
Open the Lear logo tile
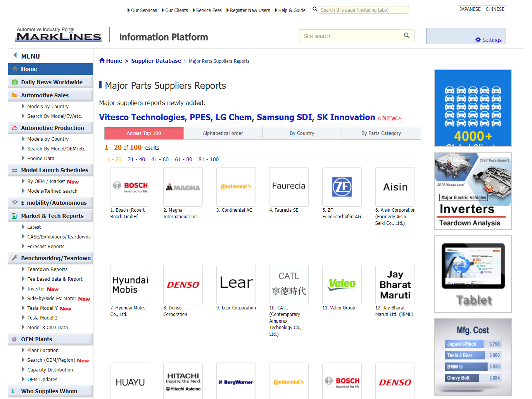tap(236, 285)
